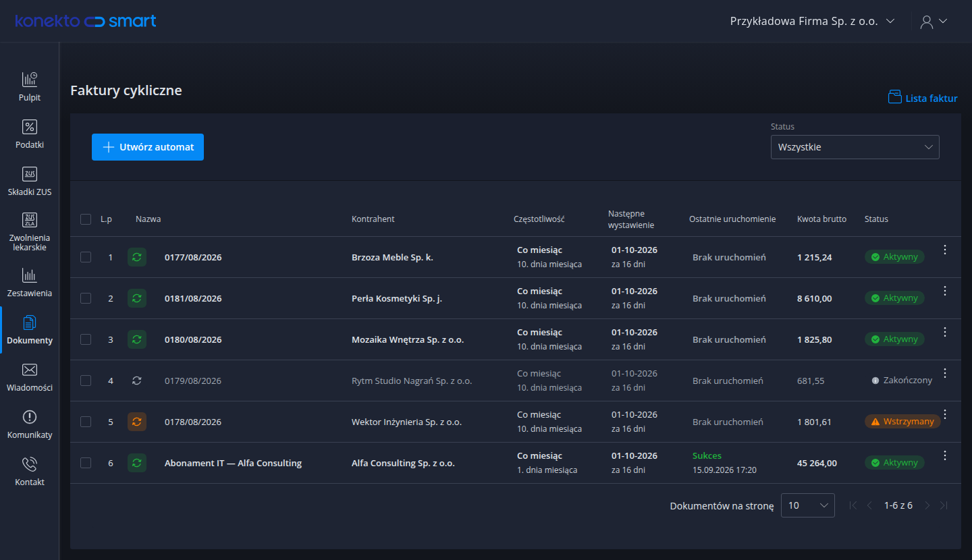
Task: Open the Status filter dropdown Wszystkie
Action: pos(855,147)
